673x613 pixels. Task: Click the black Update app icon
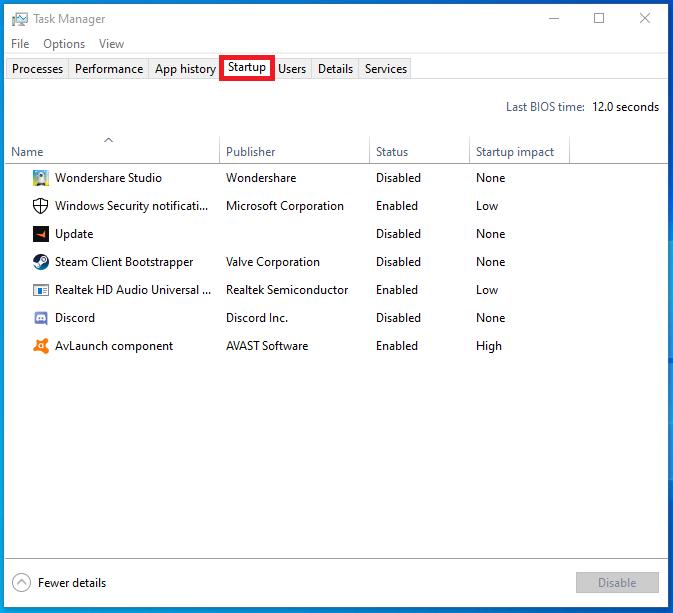pos(41,234)
